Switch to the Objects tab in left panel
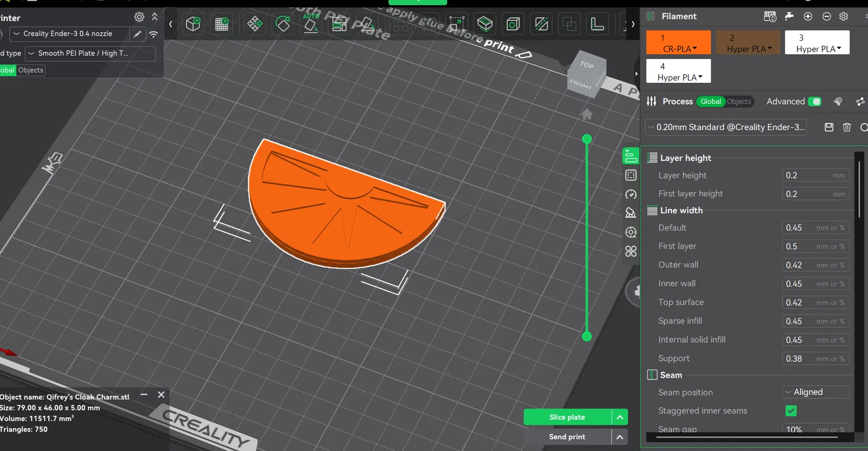The height and width of the screenshot is (451, 868). click(x=31, y=70)
